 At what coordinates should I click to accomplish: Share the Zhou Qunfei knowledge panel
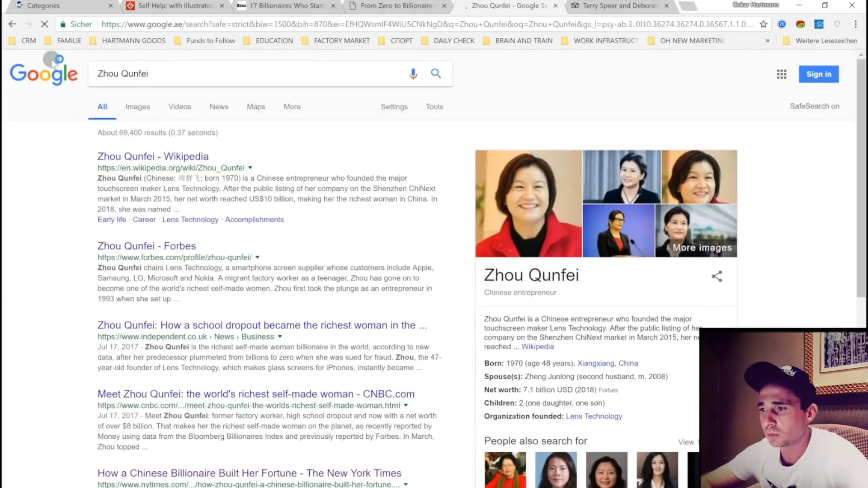click(x=717, y=276)
